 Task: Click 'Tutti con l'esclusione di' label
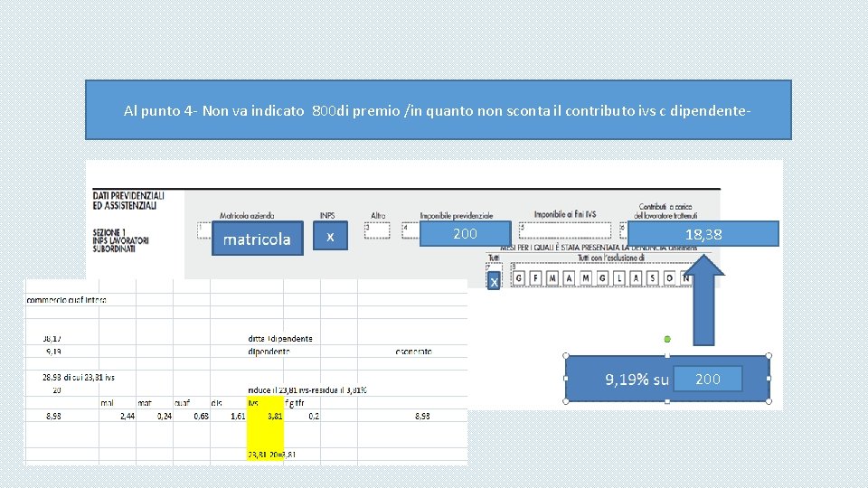611,258
